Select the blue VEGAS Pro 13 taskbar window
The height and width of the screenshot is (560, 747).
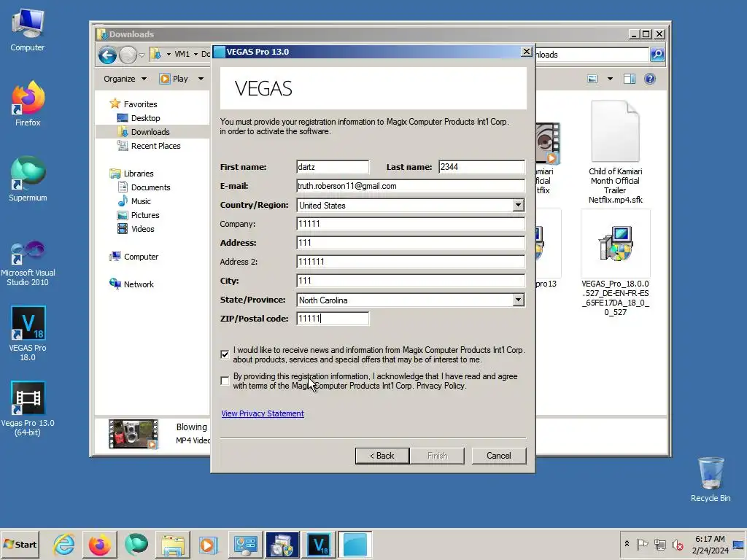coord(355,545)
